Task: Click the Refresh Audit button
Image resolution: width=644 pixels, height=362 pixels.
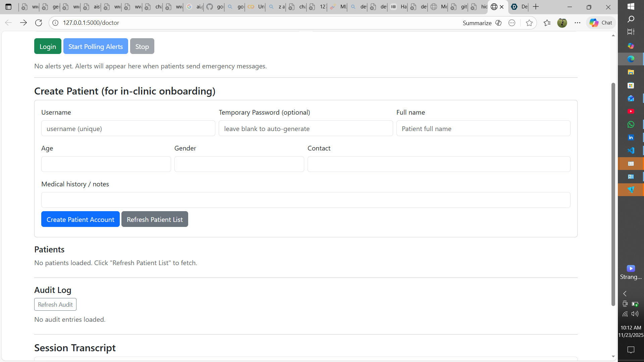Action: tap(55, 304)
